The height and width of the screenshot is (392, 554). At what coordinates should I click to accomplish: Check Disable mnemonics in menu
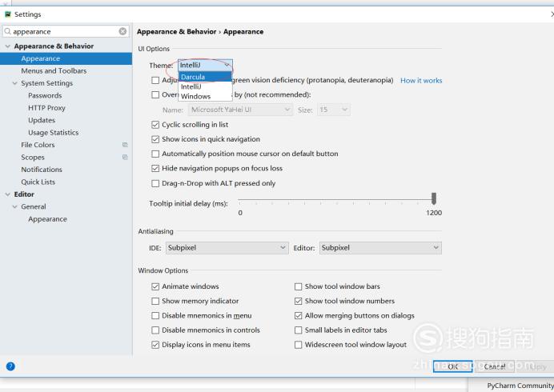[x=155, y=315]
